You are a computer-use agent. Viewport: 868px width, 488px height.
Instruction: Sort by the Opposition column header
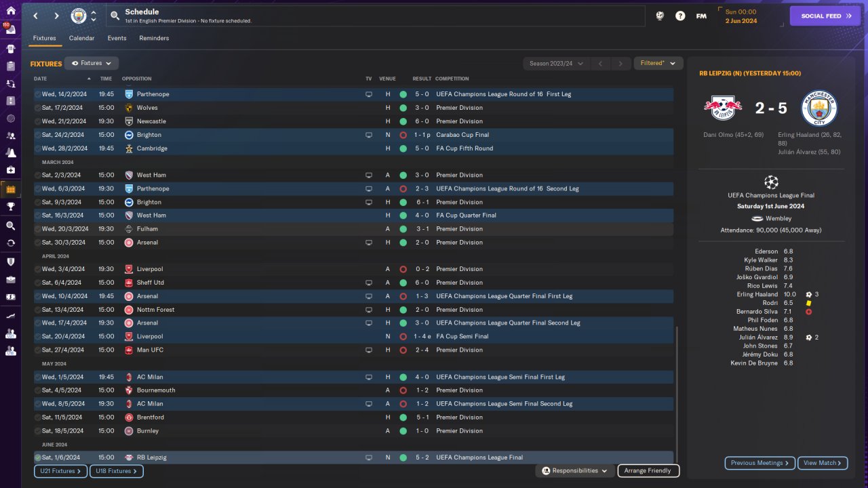(136, 79)
